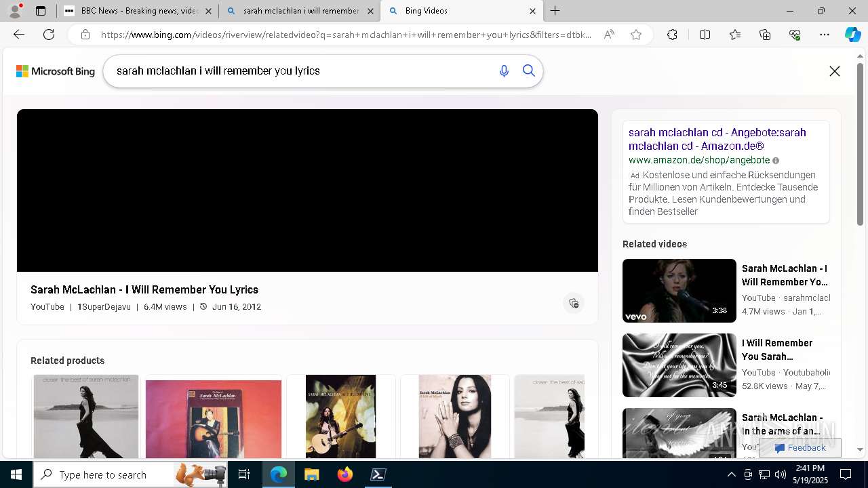
Task: Click scrollbar down arrow
Action: pos(861,449)
